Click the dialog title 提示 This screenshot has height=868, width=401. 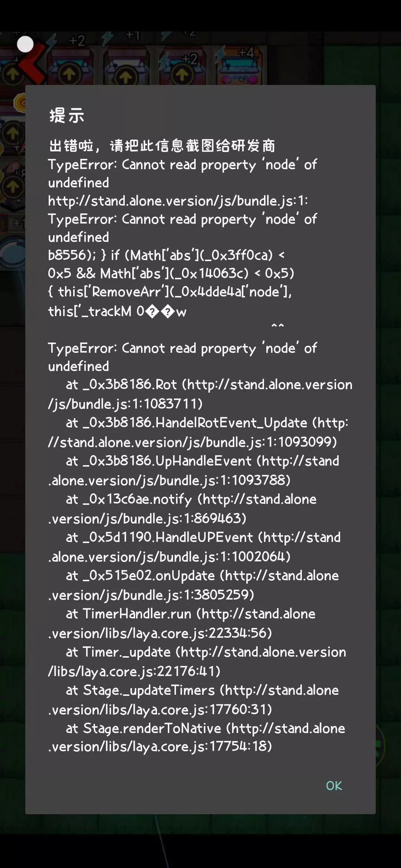[x=67, y=115]
